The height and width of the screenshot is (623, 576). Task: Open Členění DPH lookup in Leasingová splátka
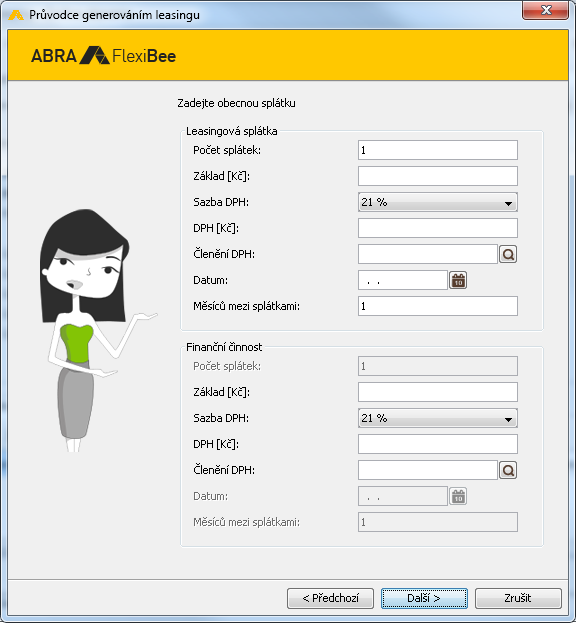click(508, 254)
